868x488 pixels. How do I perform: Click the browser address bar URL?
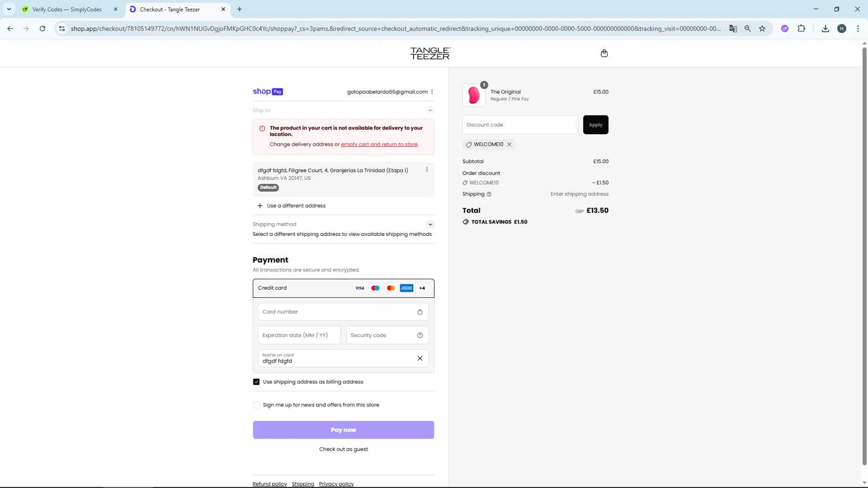point(396,28)
